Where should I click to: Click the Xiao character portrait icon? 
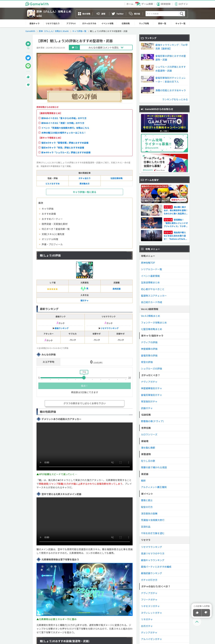pyautogui.click(x=84, y=270)
